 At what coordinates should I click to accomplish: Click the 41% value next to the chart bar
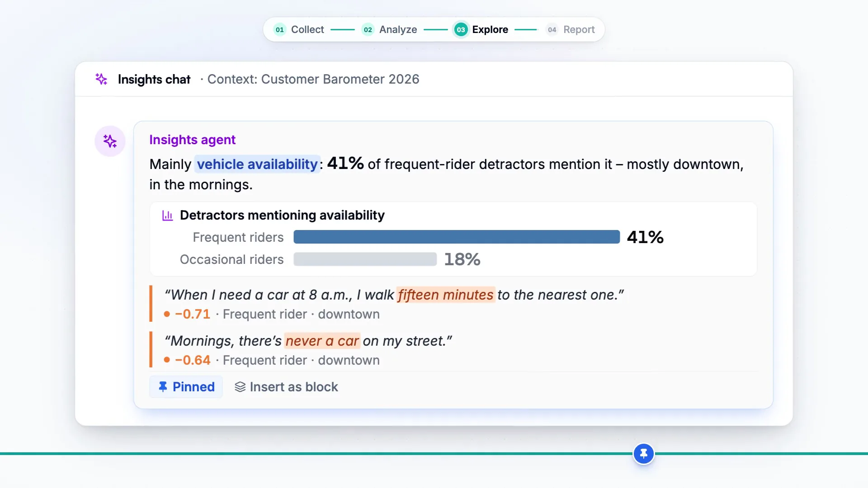(645, 237)
